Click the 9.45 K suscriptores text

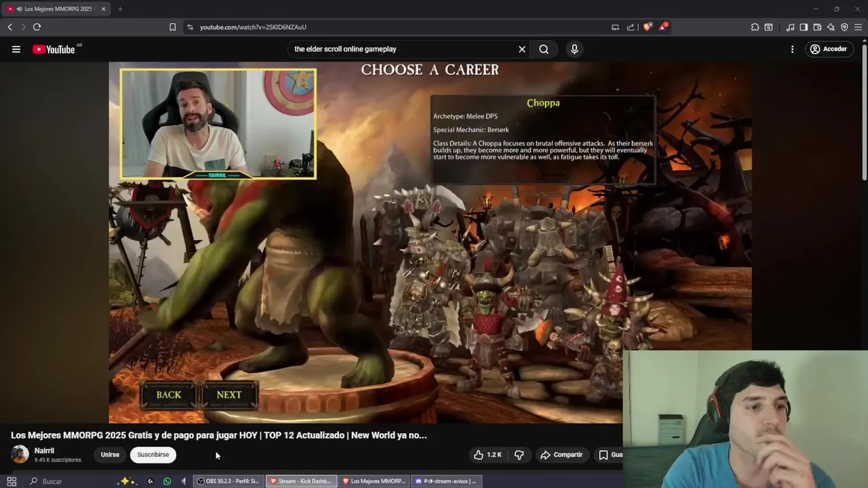[x=58, y=460]
